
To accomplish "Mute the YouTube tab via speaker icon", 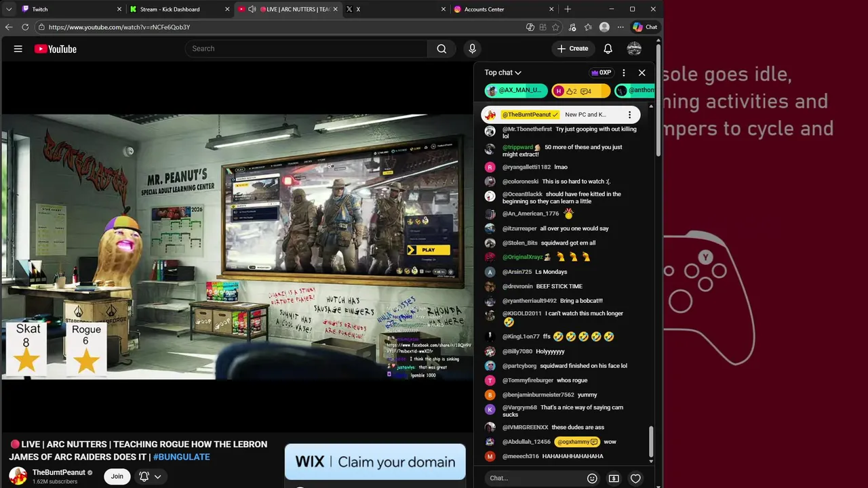I will pyautogui.click(x=252, y=9).
